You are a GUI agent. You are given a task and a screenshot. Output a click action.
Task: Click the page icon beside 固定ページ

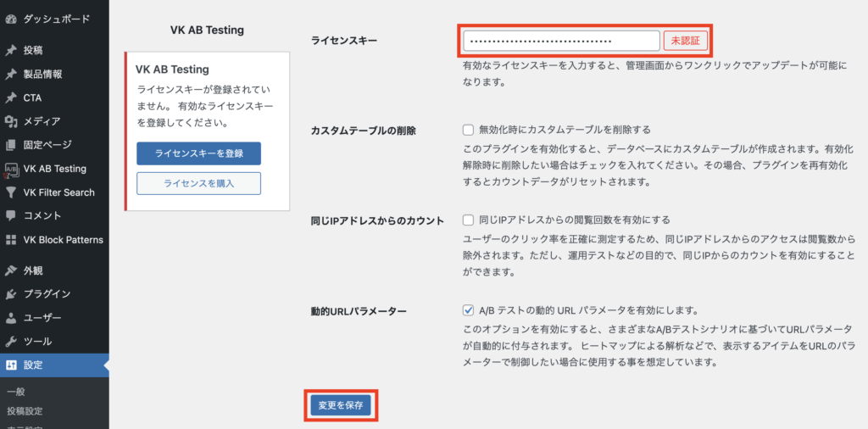[11, 145]
